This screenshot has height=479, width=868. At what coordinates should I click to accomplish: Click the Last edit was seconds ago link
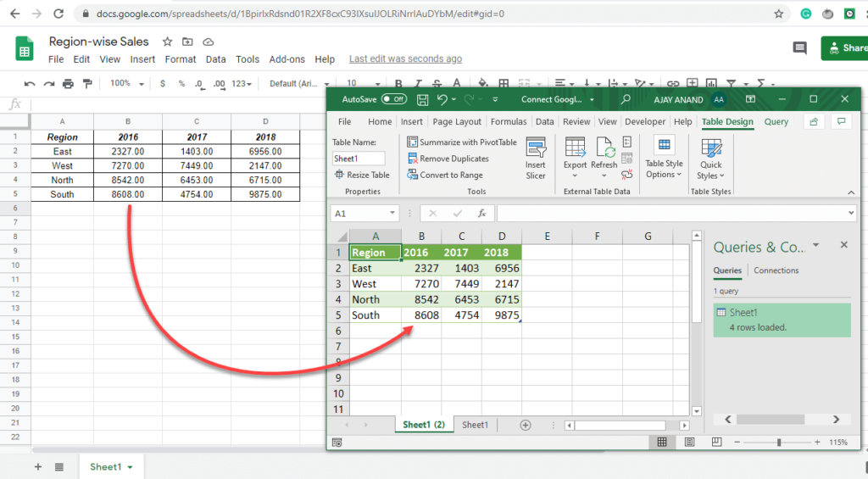[405, 58]
